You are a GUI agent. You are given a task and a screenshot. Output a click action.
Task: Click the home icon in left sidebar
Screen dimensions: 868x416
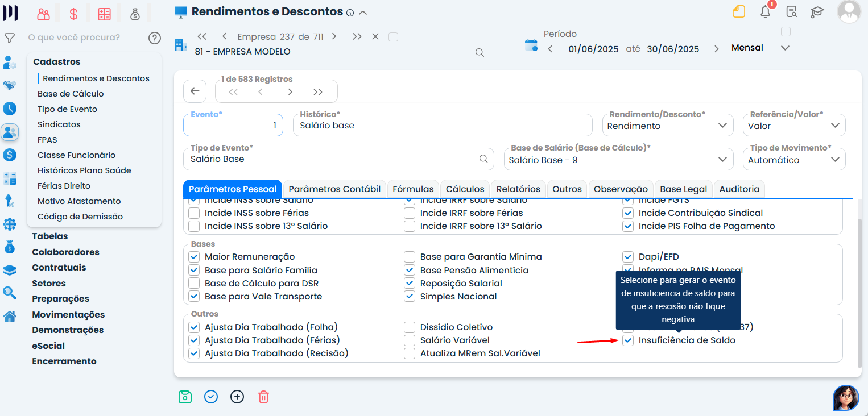[x=10, y=316]
